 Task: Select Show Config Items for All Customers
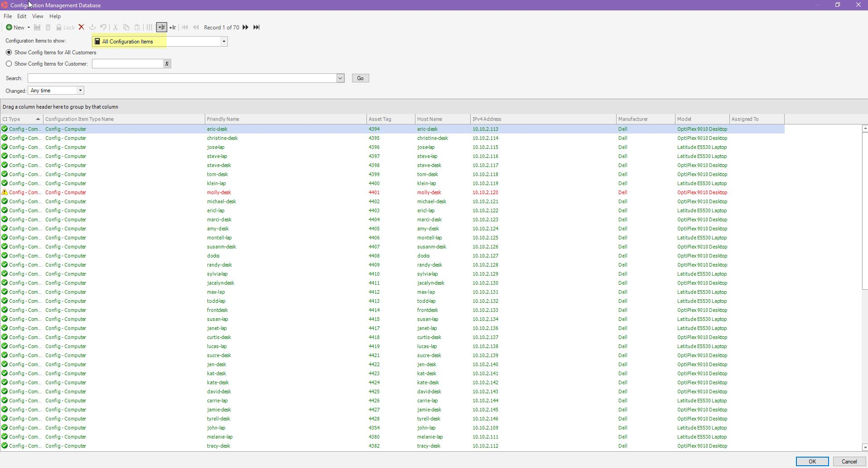(9, 53)
